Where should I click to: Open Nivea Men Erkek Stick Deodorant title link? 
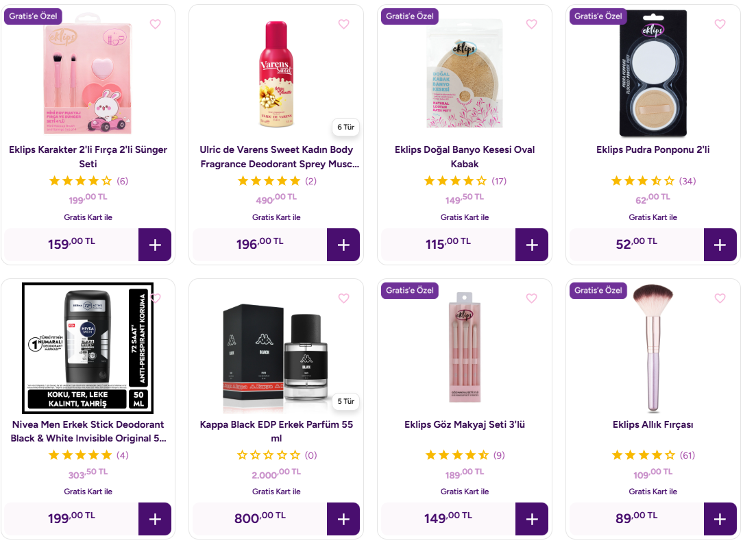88,431
